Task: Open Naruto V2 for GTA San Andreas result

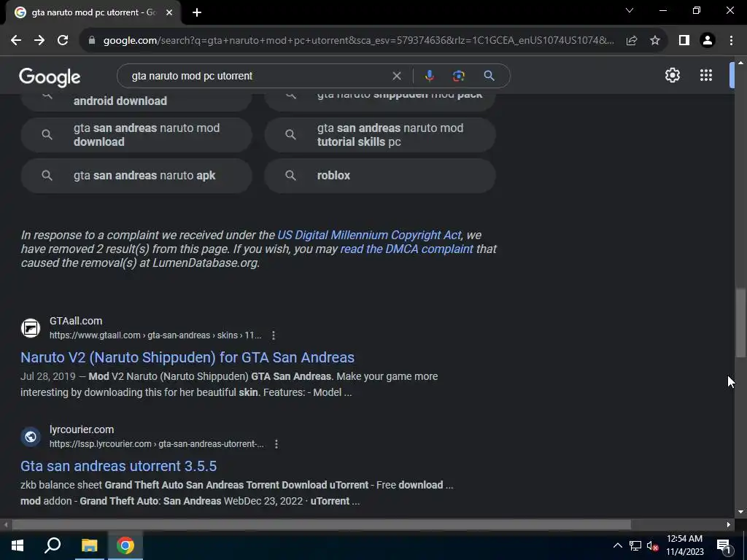Action: point(187,357)
